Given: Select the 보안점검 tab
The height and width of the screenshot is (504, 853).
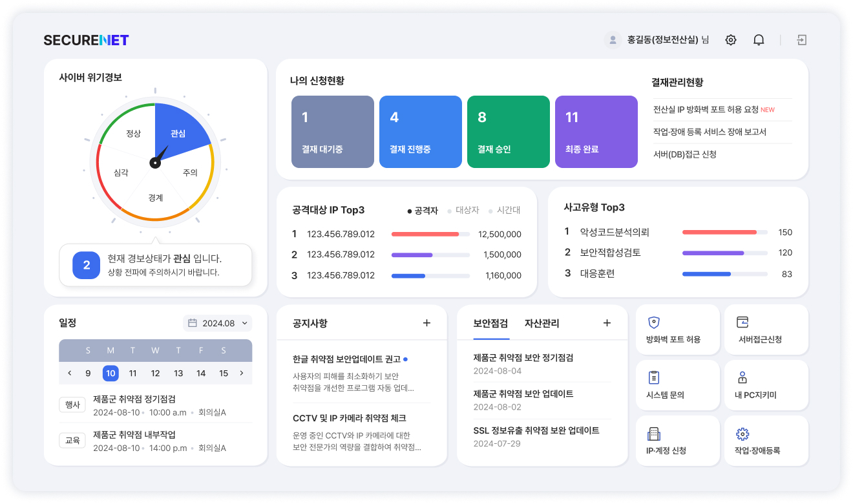Looking at the screenshot, I should click(490, 324).
